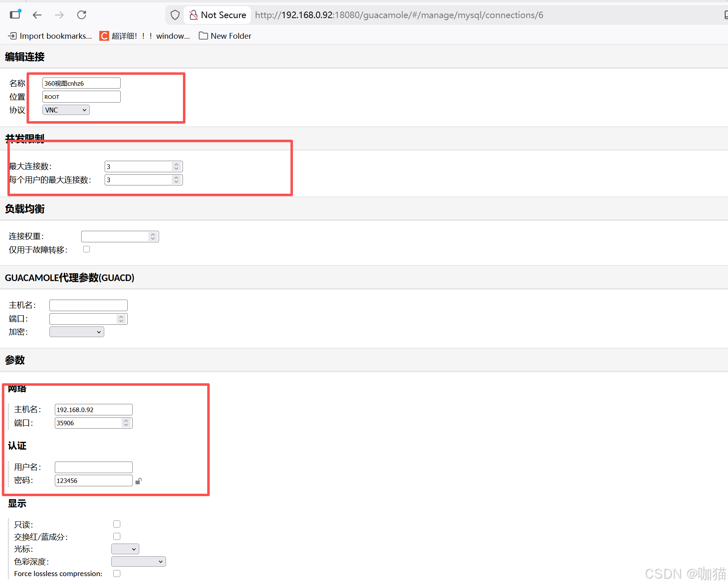Open Import bookmarks shortcut

(50, 36)
